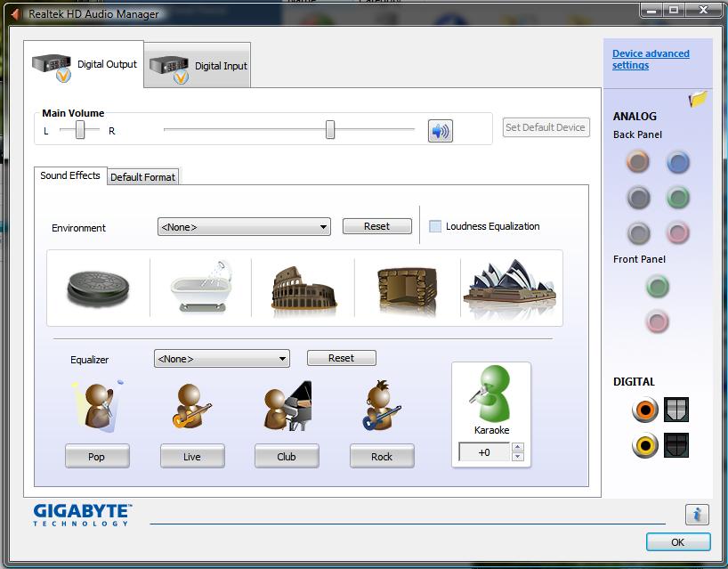Click the blue back panel jack
This screenshot has height=569, width=728.
point(678,162)
